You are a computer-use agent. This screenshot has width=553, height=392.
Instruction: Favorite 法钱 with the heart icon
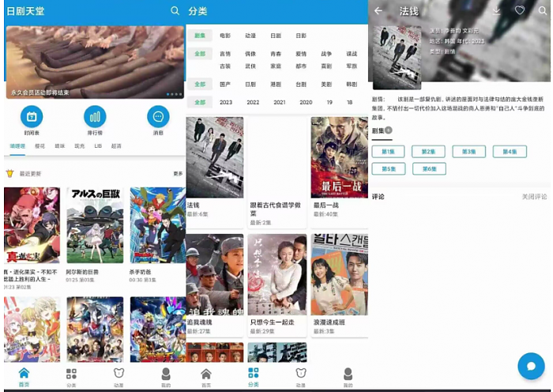tap(519, 11)
